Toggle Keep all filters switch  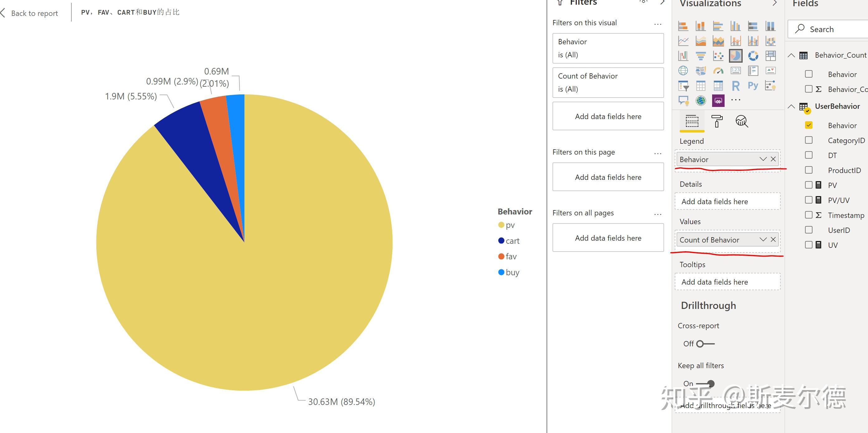706,383
